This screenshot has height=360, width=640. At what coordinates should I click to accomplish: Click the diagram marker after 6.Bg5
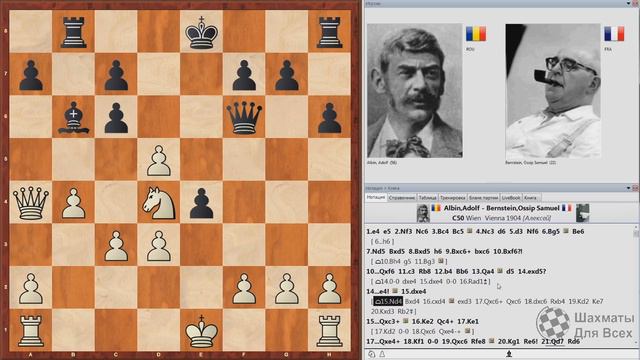click(566, 231)
